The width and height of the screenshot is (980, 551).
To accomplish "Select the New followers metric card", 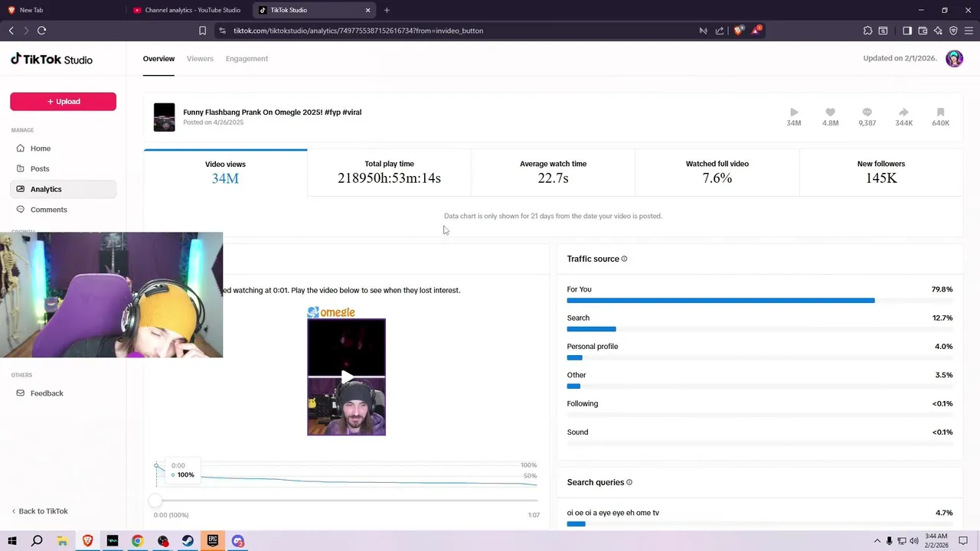I will tap(881, 173).
